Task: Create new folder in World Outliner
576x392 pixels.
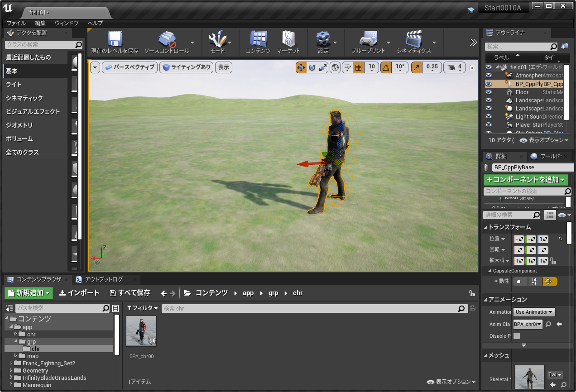Action: (x=565, y=46)
